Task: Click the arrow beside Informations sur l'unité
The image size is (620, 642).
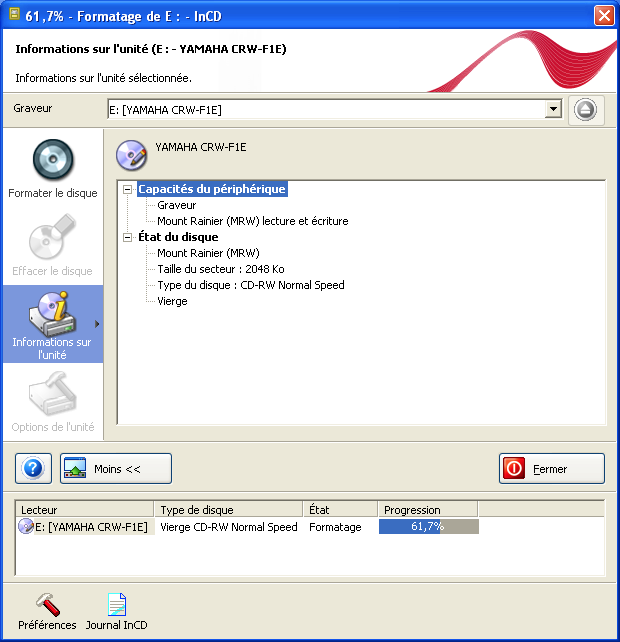Action: tap(97, 324)
